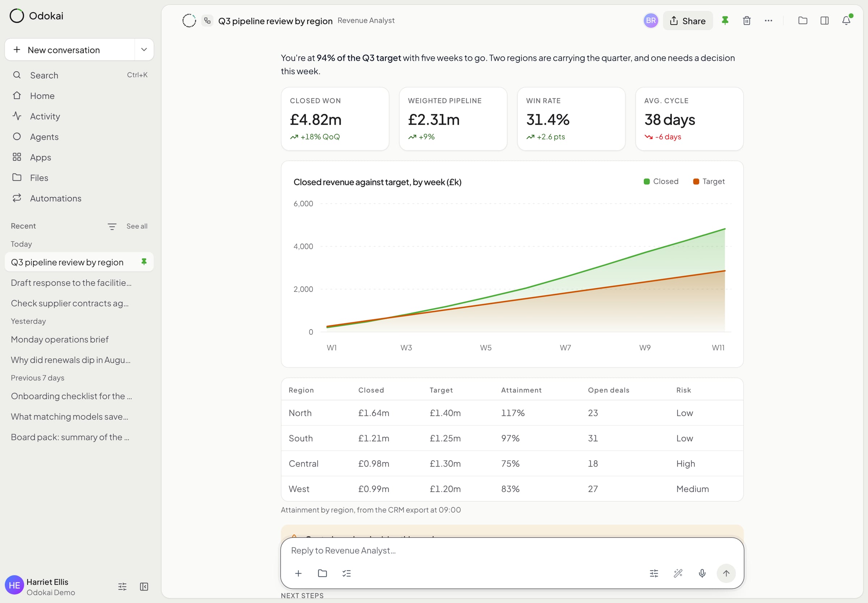The width and height of the screenshot is (868, 603).
Task: Go to Home in the sidebar
Action: click(x=79, y=95)
